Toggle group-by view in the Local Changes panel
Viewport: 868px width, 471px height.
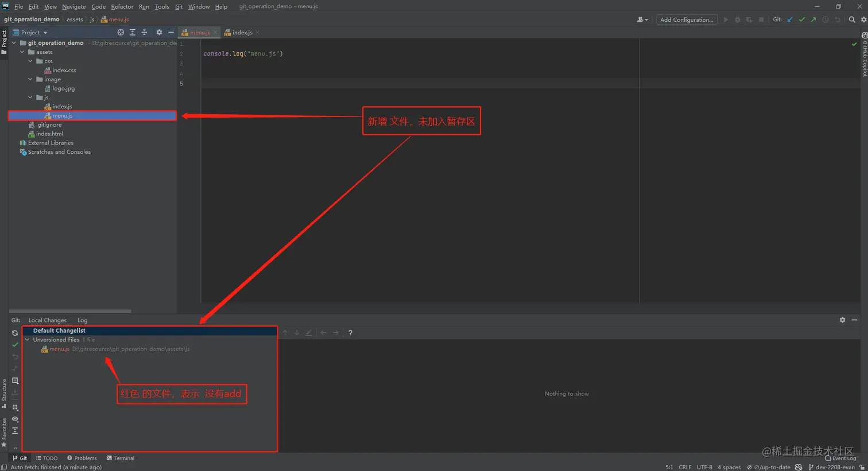15,407
